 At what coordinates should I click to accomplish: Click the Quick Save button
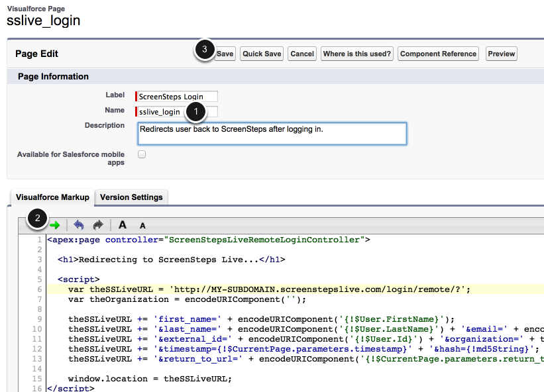click(262, 54)
